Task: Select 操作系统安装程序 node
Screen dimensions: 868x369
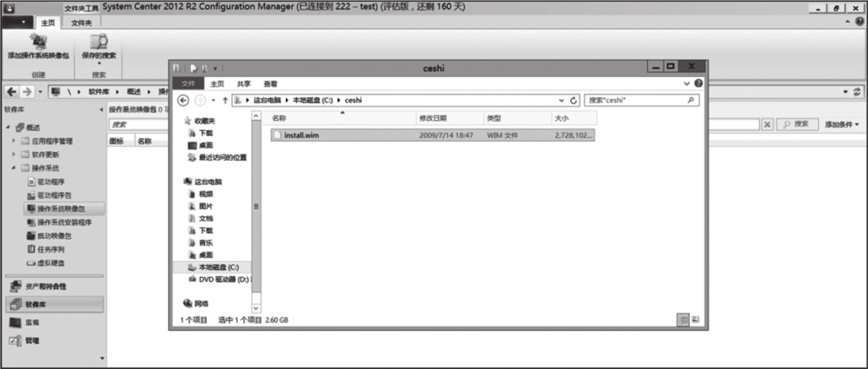Action: coord(59,222)
